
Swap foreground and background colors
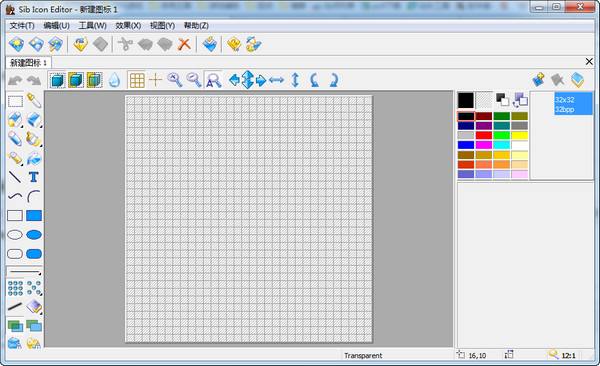point(502,100)
